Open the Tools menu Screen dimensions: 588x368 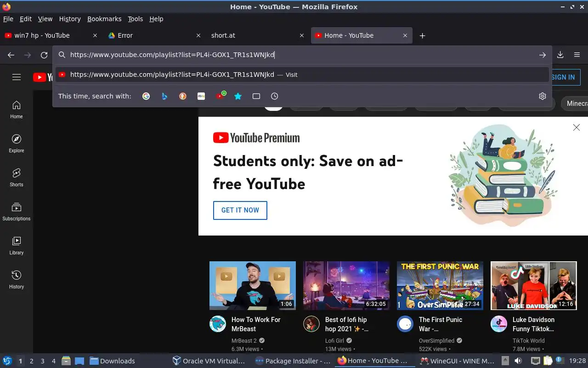tap(136, 19)
